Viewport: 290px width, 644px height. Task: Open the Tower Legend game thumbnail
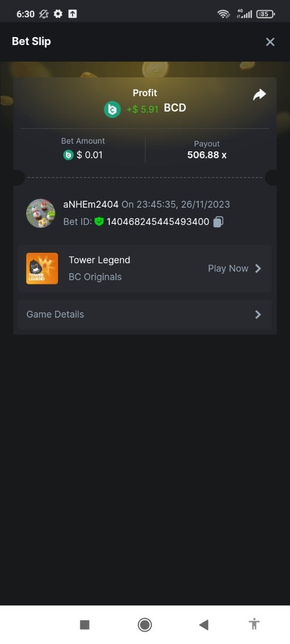[42, 268]
